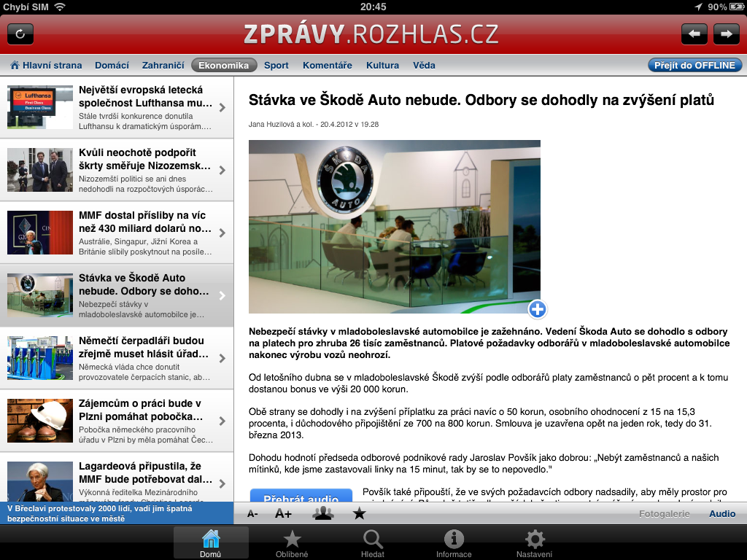Tap the ZPRÁVY.ROZHLAS.CZ header logo
Image resolution: width=747 pixels, height=560 pixels.
click(371, 34)
